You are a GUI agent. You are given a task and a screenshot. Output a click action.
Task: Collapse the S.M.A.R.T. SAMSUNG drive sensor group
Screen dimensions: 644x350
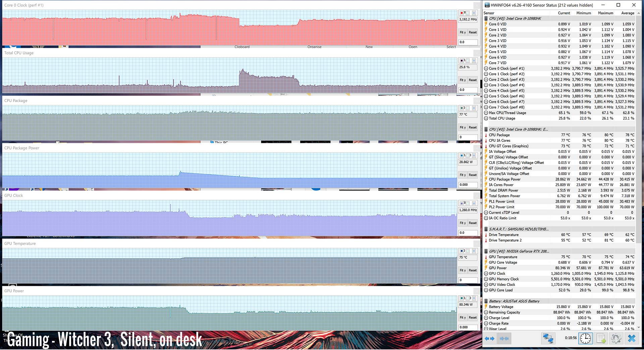tap(486, 229)
